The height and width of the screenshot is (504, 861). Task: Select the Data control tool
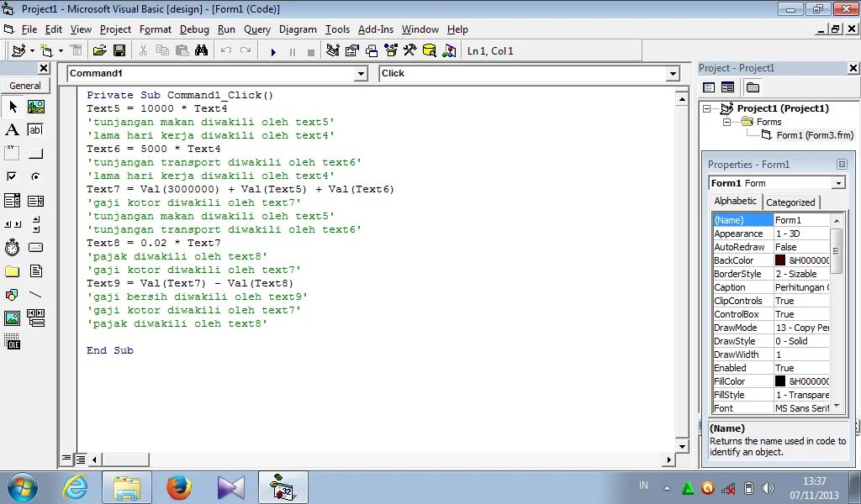coord(35,318)
